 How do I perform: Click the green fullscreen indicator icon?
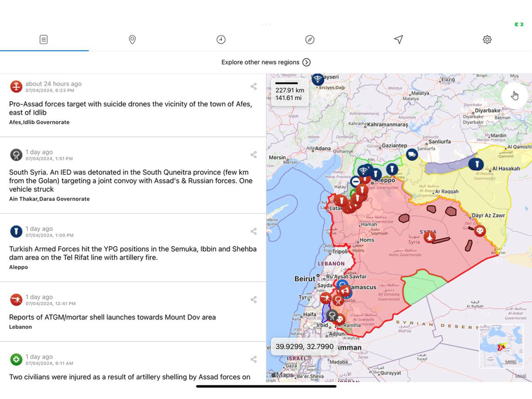pyautogui.click(x=519, y=25)
